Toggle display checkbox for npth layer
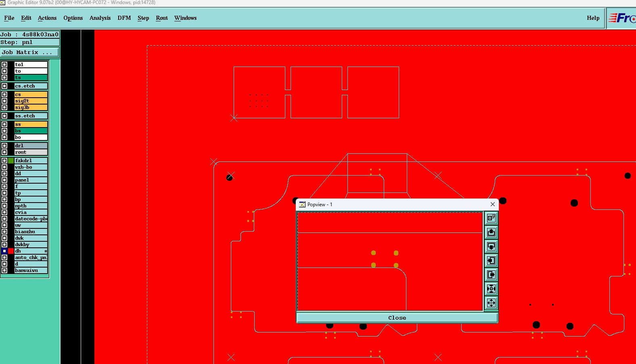This screenshot has width=636, height=364. point(4,206)
